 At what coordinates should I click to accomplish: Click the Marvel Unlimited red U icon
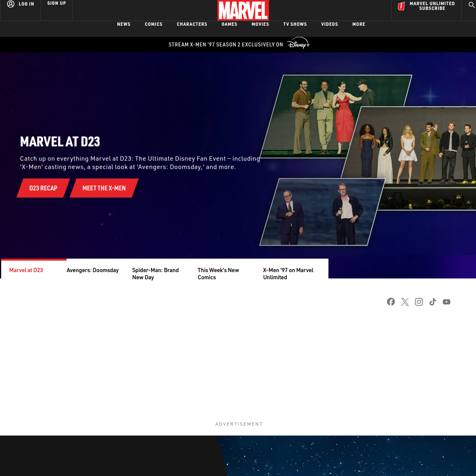(401, 6)
